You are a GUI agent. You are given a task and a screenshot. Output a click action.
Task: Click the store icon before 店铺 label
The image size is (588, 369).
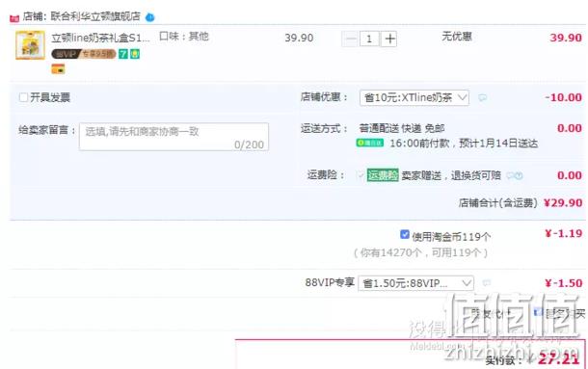pyautogui.click(x=14, y=17)
